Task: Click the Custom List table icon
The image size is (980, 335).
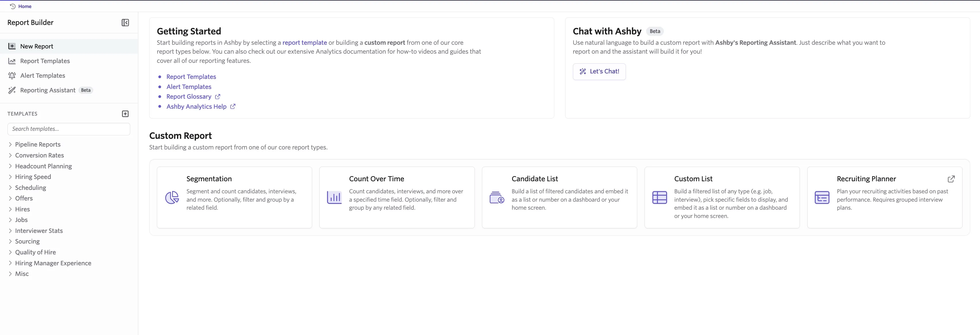Action: point(659,197)
